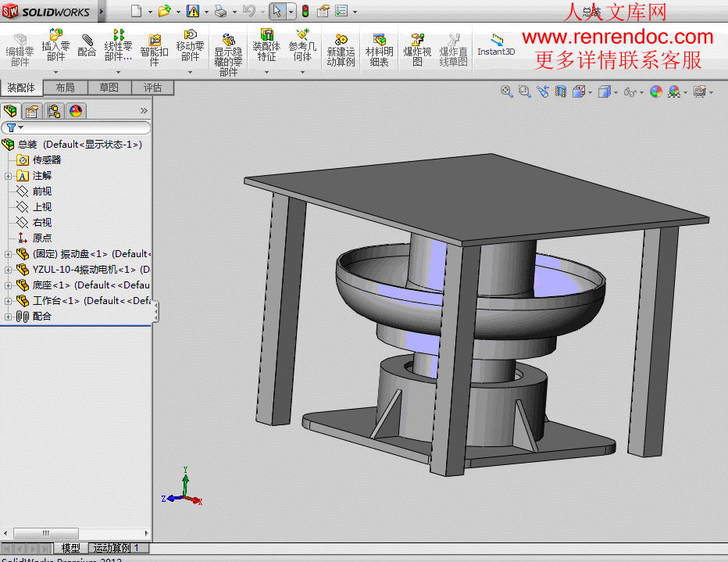Open the Display Style dropdown arrow

(616, 92)
